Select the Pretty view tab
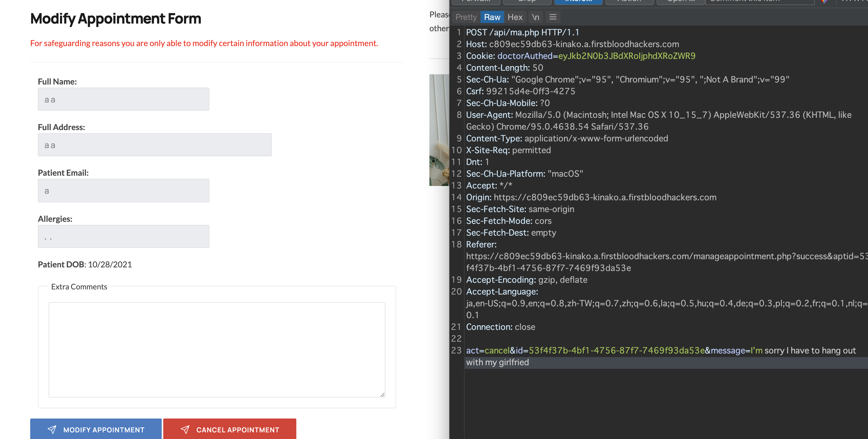 tap(466, 17)
